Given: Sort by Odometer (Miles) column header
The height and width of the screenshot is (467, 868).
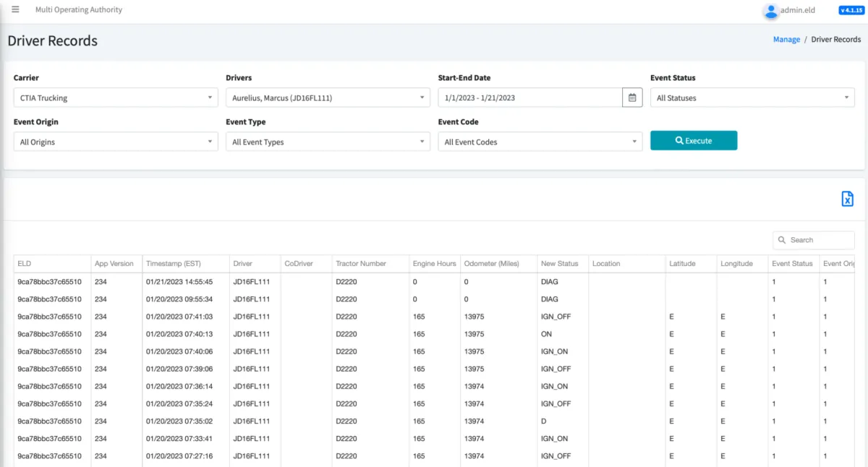Looking at the screenshot, I should click(x=490, y=264).
